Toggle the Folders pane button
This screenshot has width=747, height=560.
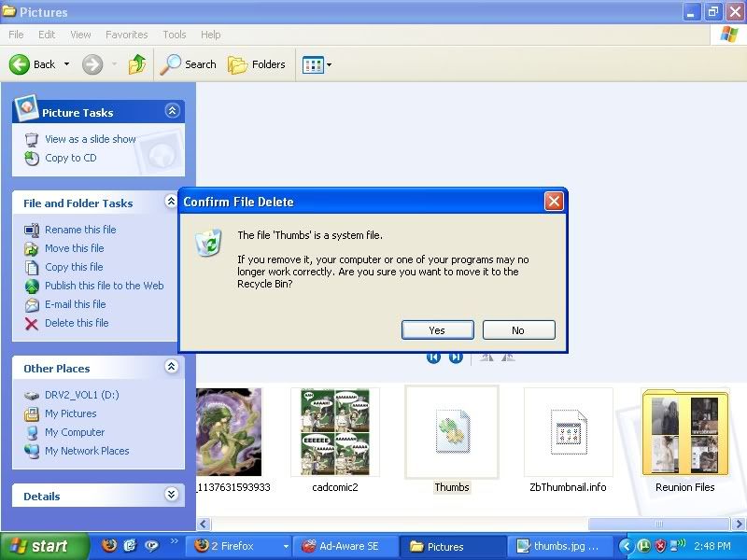click(x=256, y=64)
